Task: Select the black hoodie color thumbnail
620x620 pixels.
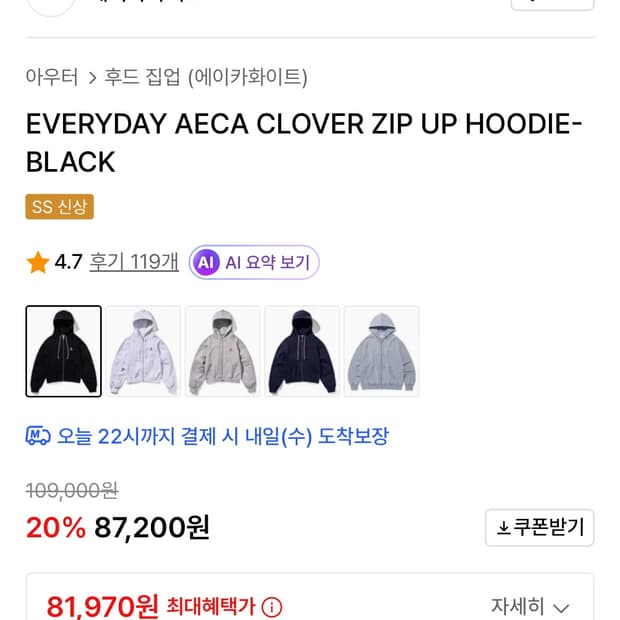Action: click(64, 351)
